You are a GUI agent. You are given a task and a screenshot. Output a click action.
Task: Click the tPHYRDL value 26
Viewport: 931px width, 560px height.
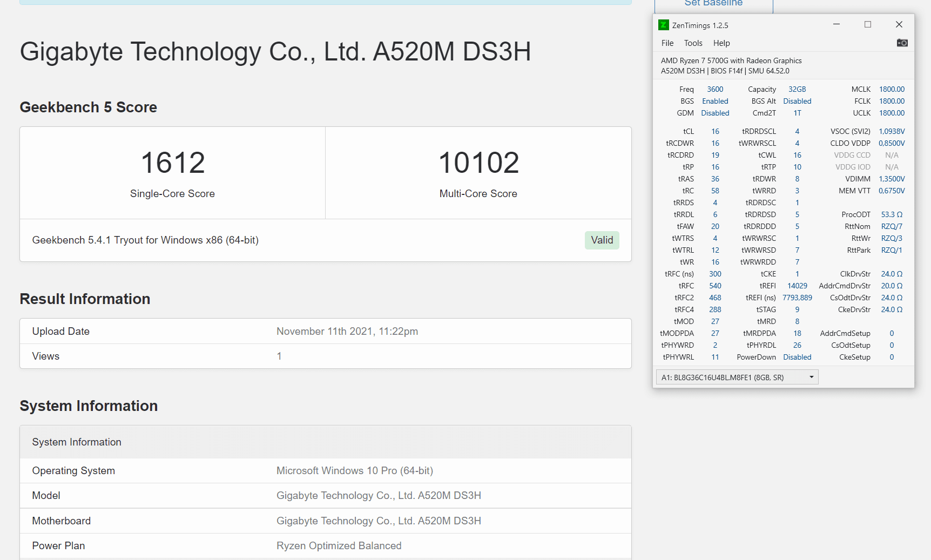tap(797, 345)
